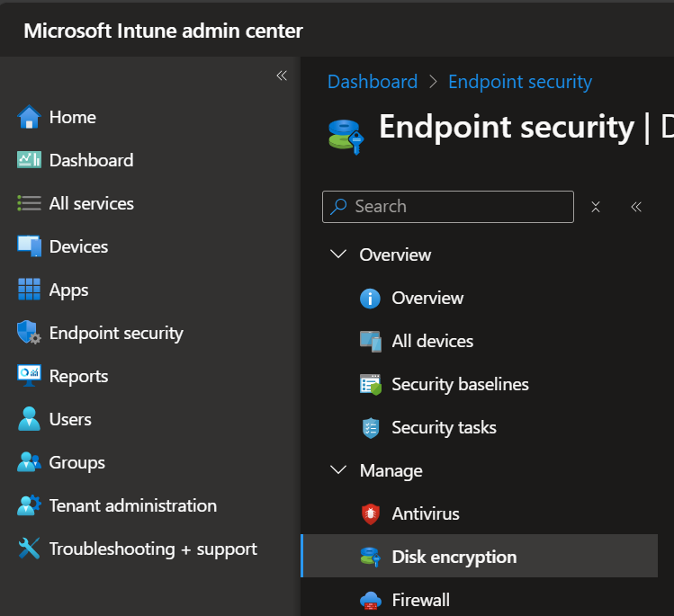Select the Antivirus red shield icon
Image resolution: width=674 pixels, height=616 pixels.
click(x=370, y=514)
